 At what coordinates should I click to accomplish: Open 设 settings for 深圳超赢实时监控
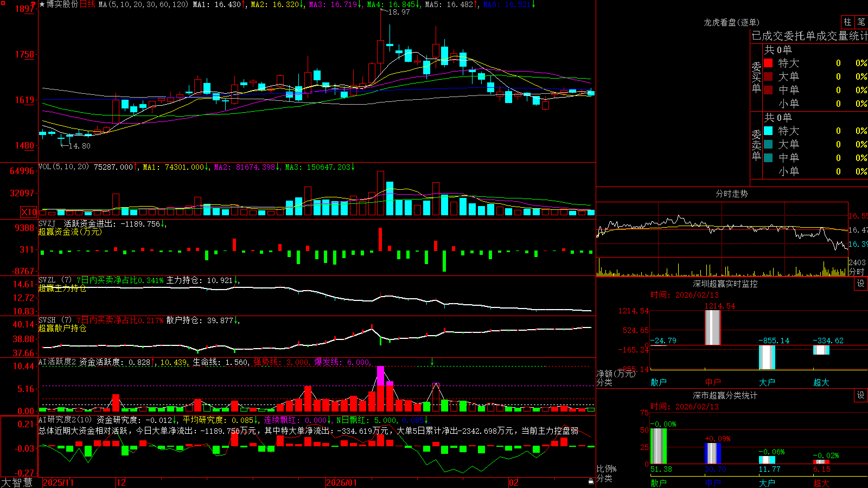coord(861,284)
